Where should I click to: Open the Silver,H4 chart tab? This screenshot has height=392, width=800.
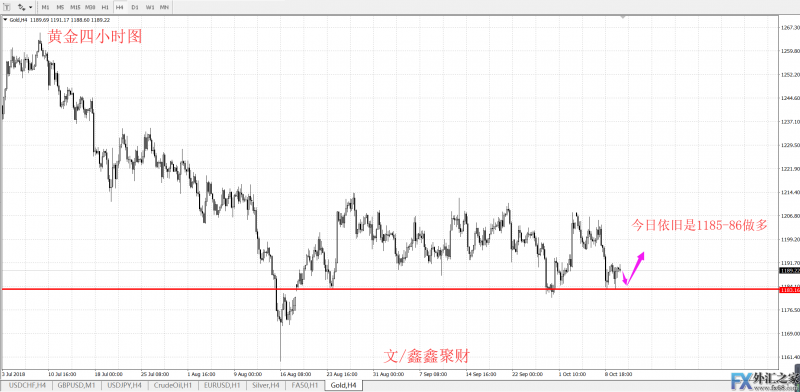(265, 386)
